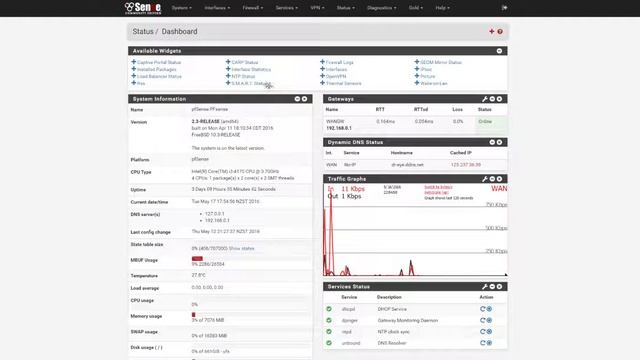Open the Services navbar menu
640x360 pixels.
[287, 8]
